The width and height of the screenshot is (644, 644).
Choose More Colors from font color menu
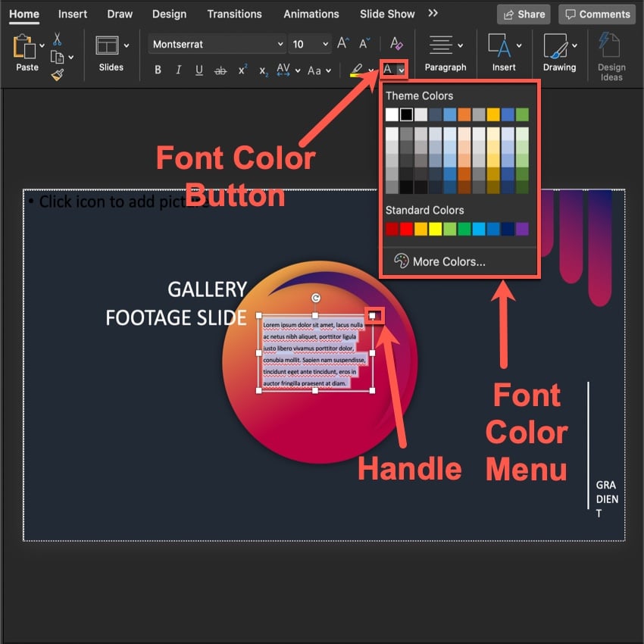(x=449, y=261)
